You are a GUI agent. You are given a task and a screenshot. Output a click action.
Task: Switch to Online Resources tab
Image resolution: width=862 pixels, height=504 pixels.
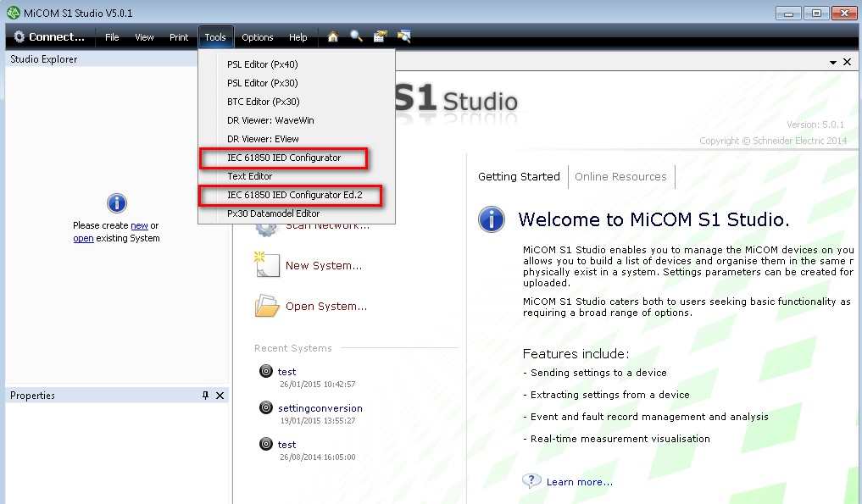pyautogui.click(x=620, y=176)
